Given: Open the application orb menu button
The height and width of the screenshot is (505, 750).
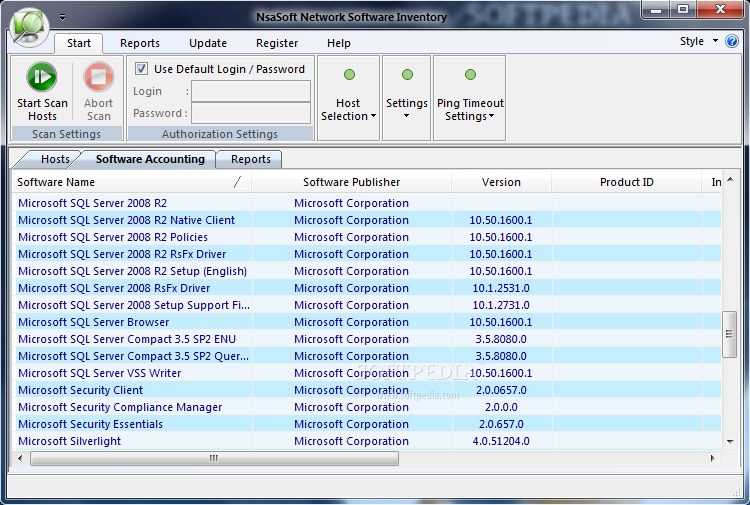Looking at the screenshot, I should click(x=29, y=27).
